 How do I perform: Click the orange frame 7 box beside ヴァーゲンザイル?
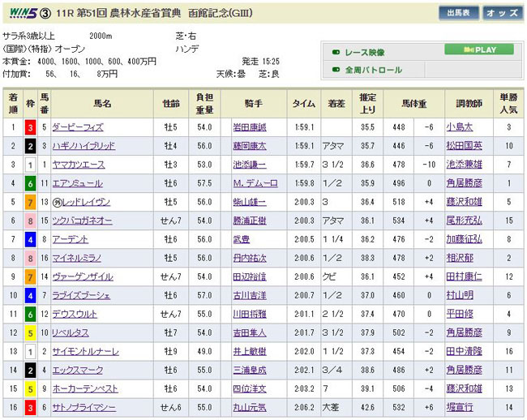pyautogui.click(x=30, y=276)
